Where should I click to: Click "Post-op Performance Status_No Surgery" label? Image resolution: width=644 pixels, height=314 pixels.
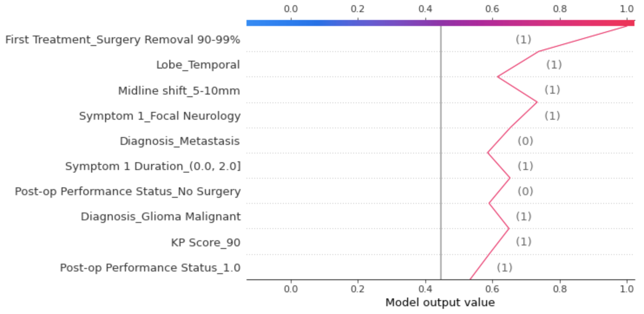128,192
